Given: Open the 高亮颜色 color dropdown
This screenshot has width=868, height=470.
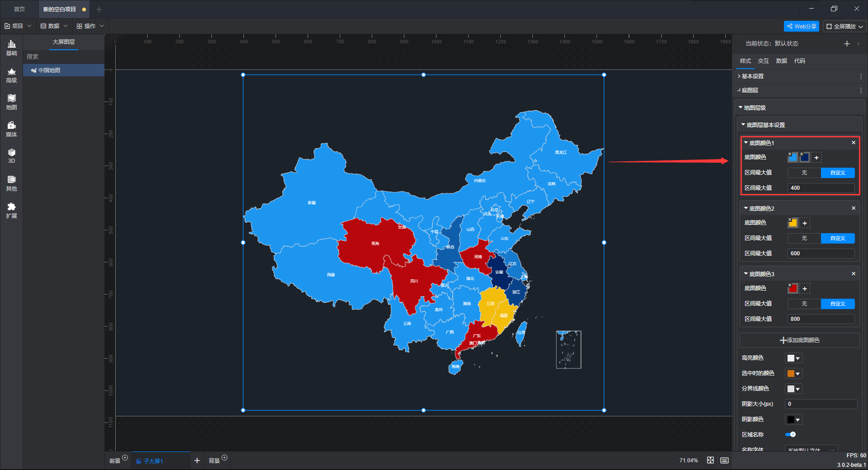Looking at the screenshot, I should [793, 358].
